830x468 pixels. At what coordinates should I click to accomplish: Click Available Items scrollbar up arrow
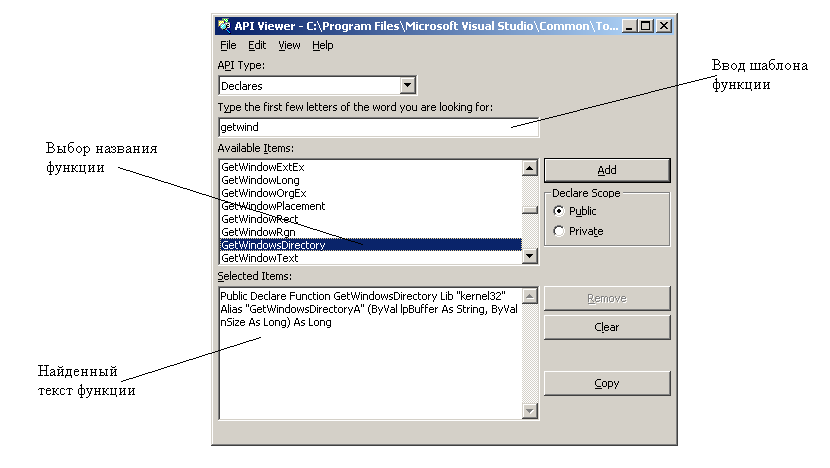coord(529,168)
